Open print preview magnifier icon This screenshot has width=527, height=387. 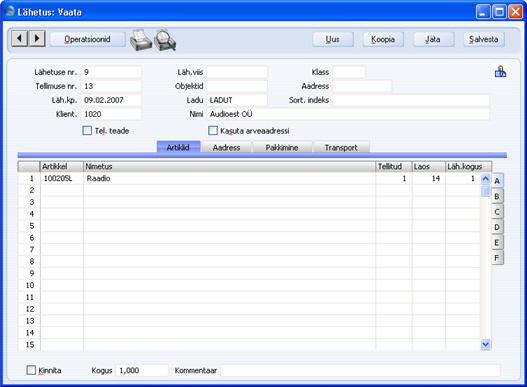165,40
